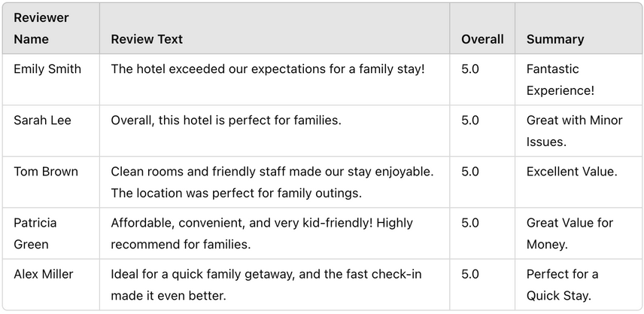644x314 pixels.
Task: Click the Reviewer Name column header
Action: pyautogui.click(x=51, y=29)
